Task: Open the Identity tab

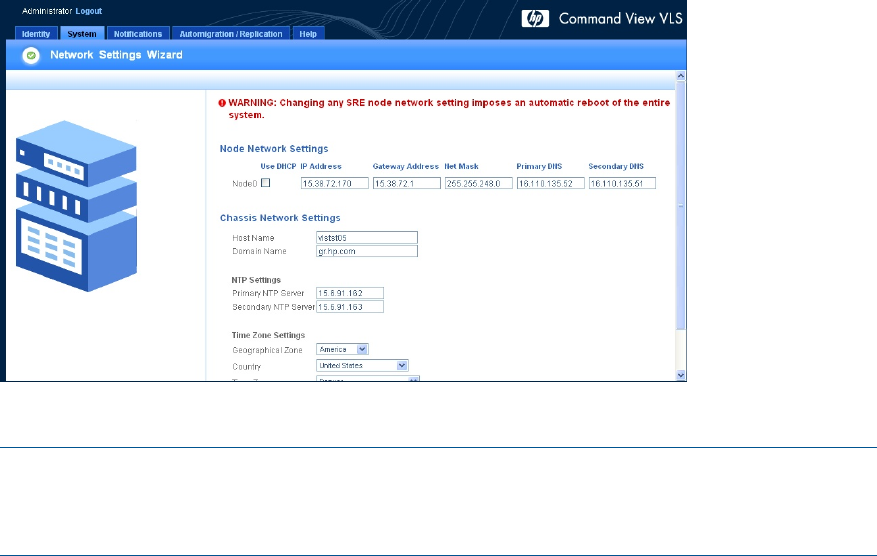Action: 36,34
